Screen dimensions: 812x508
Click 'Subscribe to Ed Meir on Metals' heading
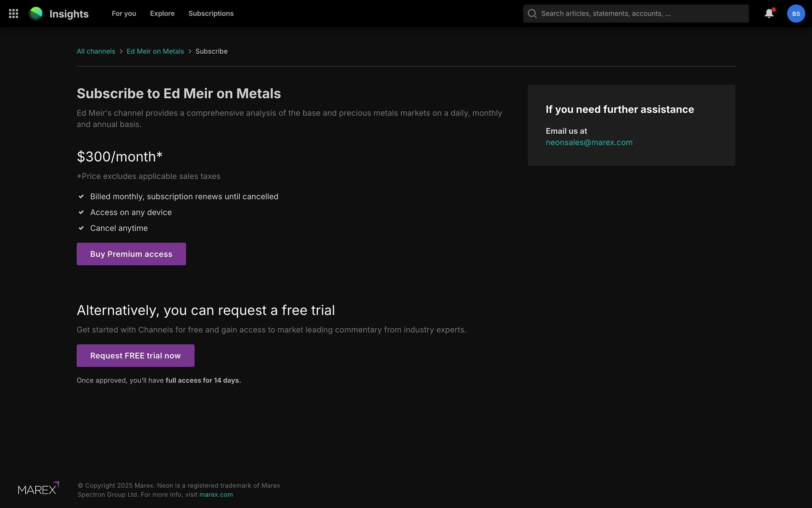[x=179, y=93]
